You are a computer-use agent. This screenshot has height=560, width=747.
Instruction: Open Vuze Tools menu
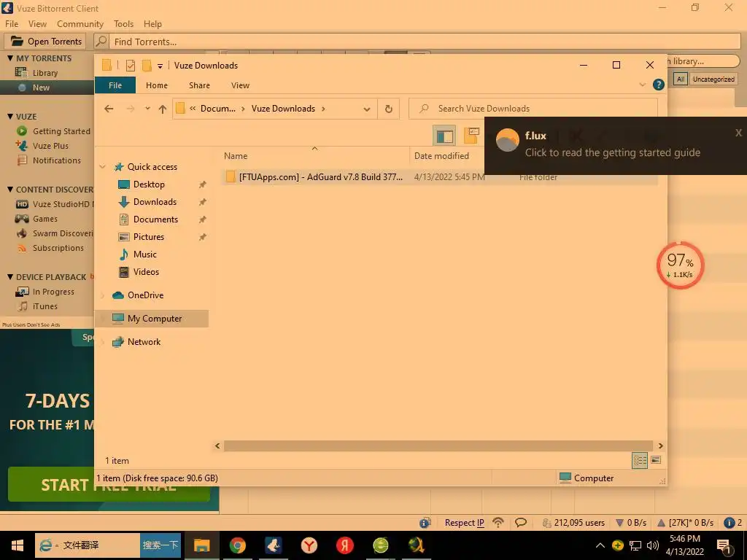(x=123, y=24)
